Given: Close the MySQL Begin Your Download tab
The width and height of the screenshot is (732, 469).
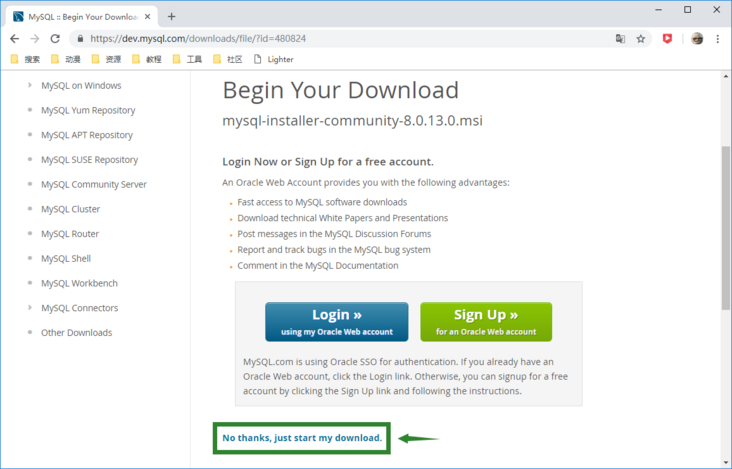Looking at the screenshot, I should pos(148,17).
